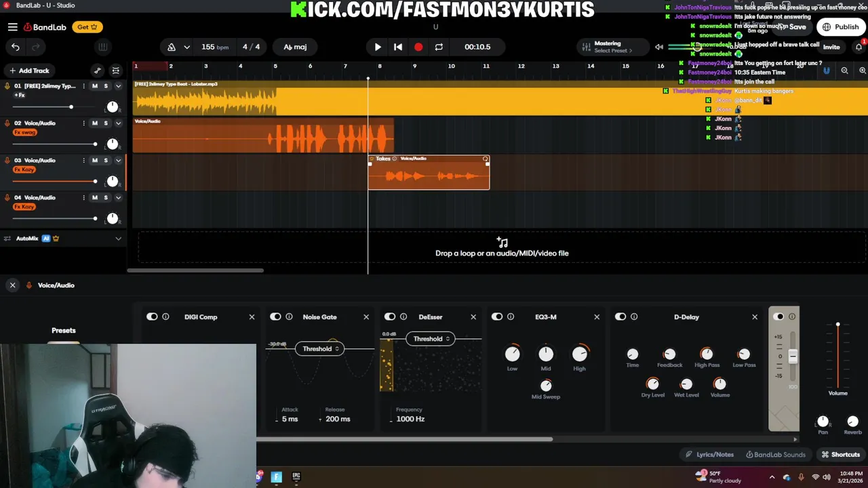This screenshot has height=488, width=868.
Task: Show info for the EQ3-M effect
Action: click(x=511, y=317)
